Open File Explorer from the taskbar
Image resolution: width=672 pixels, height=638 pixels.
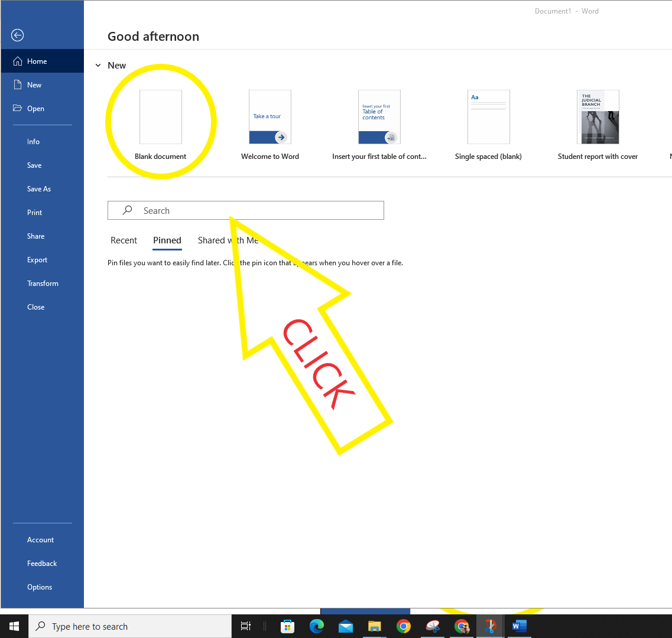(375, 626)
